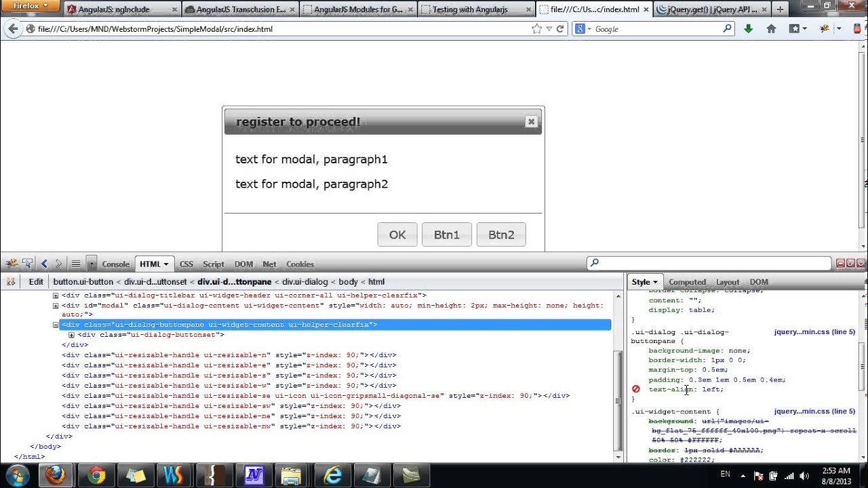The image size is (868, 488).
Task: Minimize the Firebug panel
Action: point(841,263)
